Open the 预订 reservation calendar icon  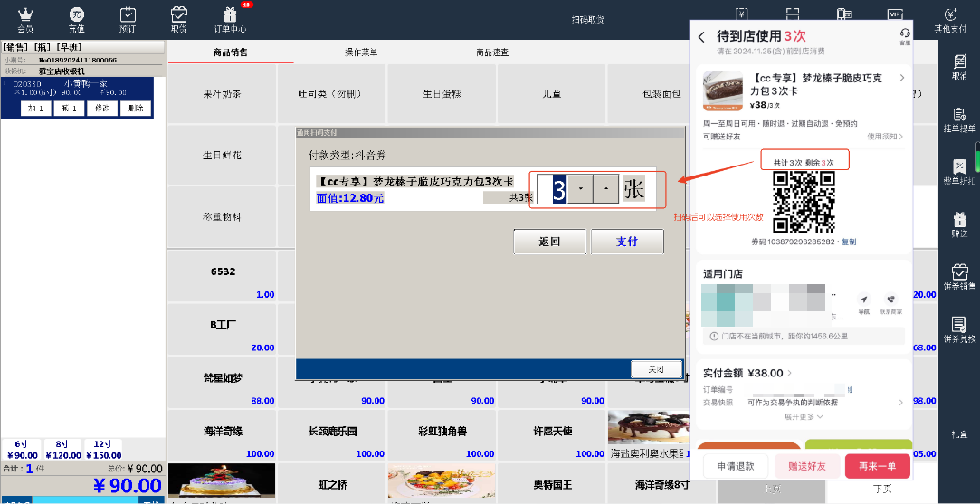tap(128, 20)
